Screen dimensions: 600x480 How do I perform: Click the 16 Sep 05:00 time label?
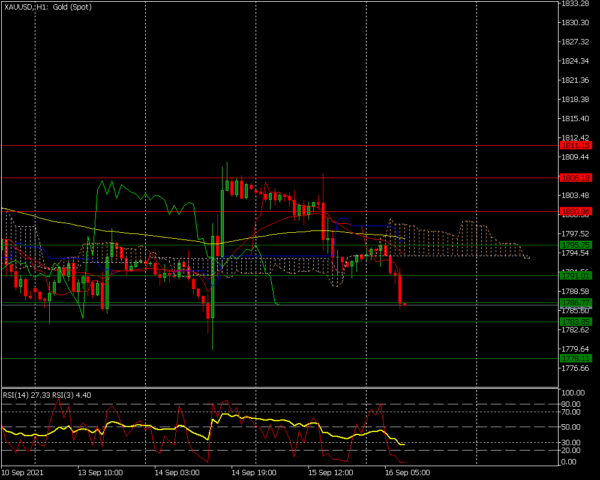pyautogui.click(x=408, y=472)
